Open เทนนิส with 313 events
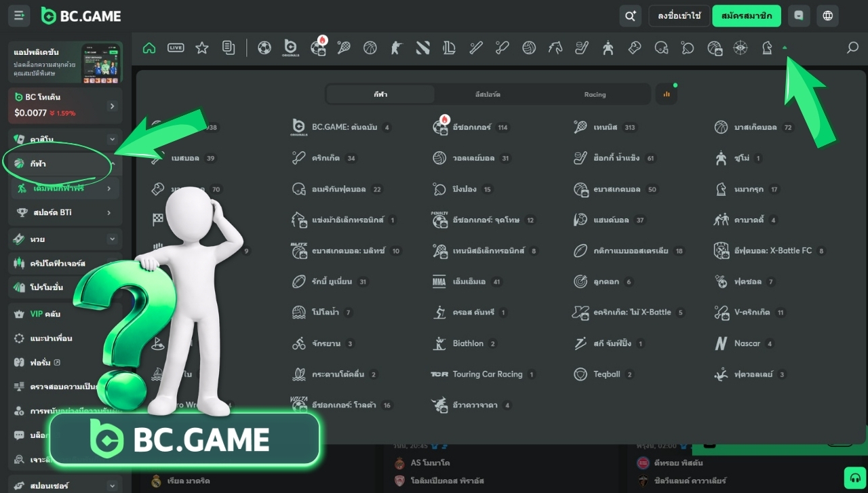868x493 pixels. pyautogui.click(x=606, y=127)
